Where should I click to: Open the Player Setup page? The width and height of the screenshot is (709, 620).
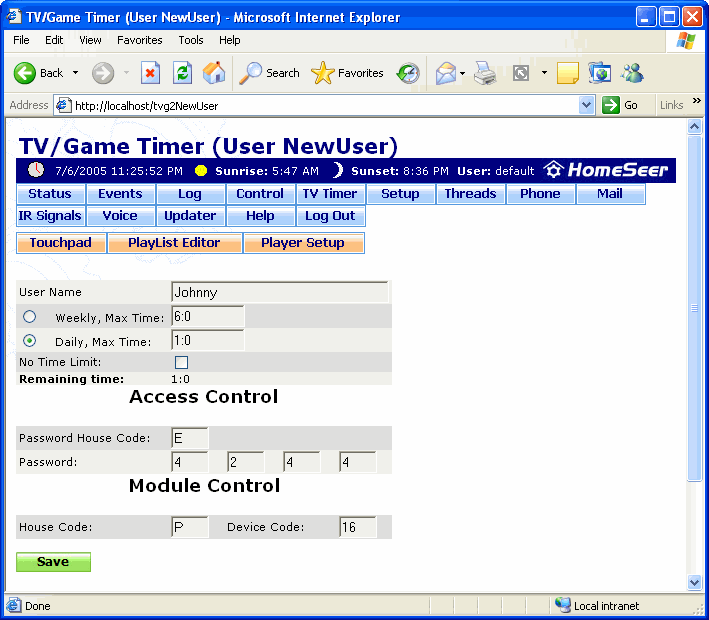point(303,243)
